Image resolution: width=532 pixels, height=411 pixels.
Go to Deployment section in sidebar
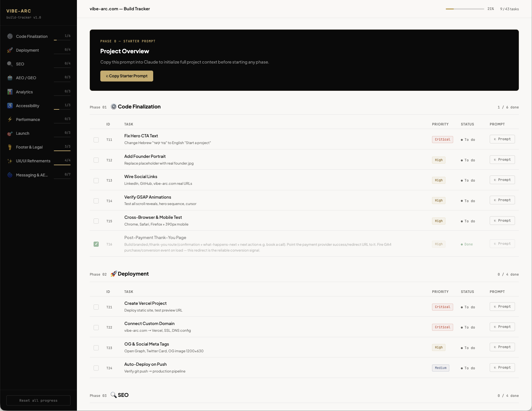coord(38,50)
